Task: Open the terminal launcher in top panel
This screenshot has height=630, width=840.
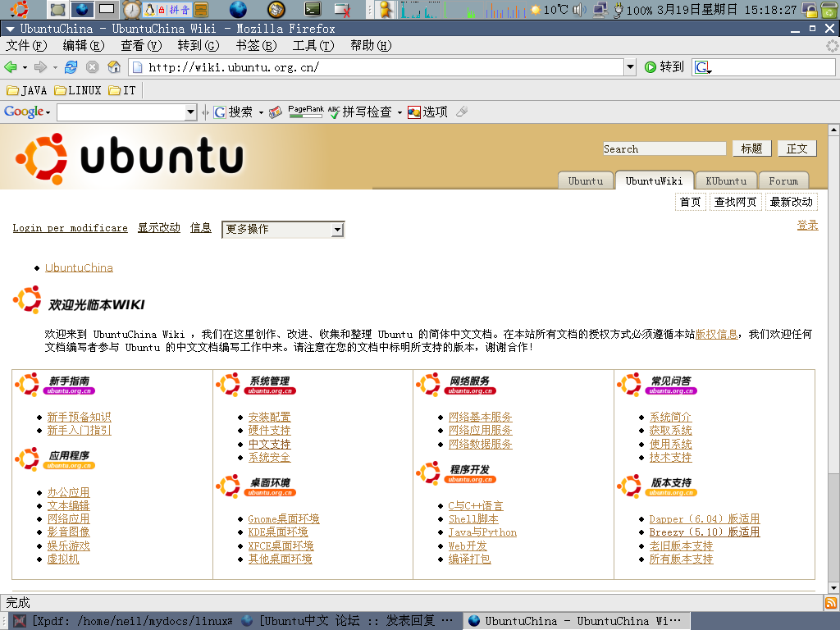Action: pyautogui.click(x=313, y=9)
